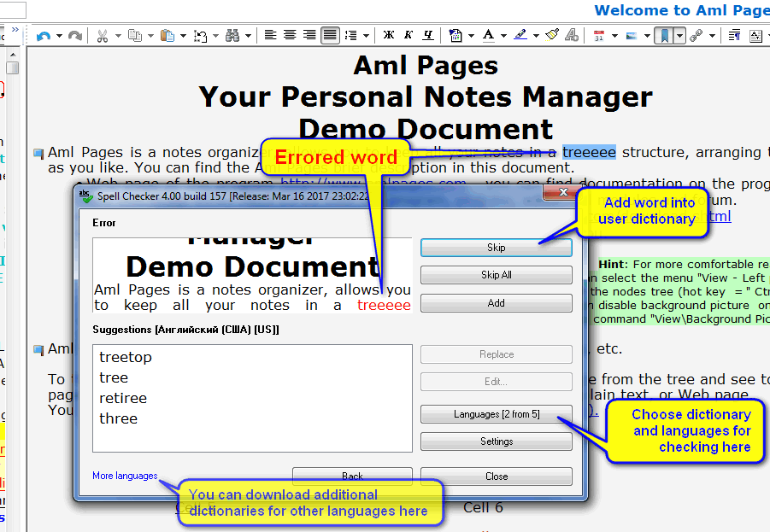
Task: Open the list style dropdown arrow
Action: pos(366,36)
